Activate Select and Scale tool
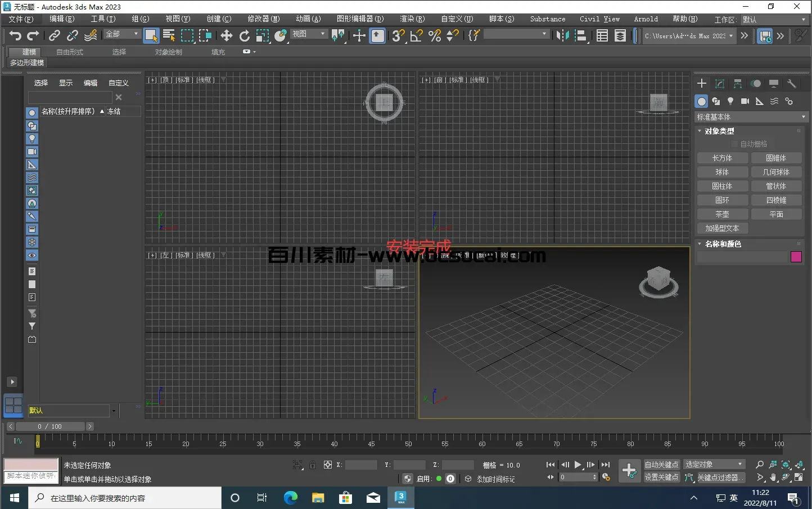 (262, 35)
